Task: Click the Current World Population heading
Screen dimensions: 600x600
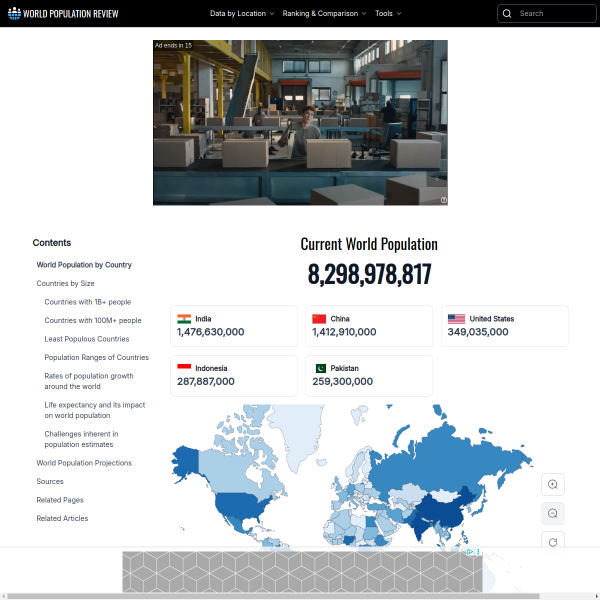Action: click(369, 244)
